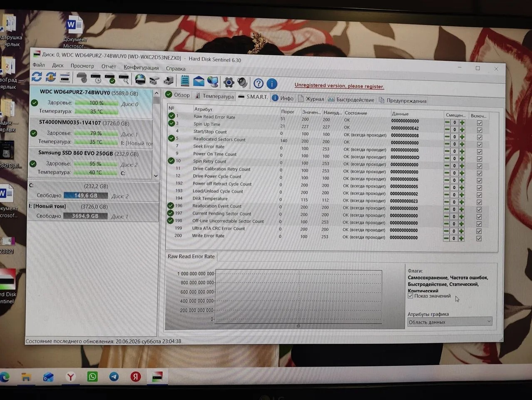Open the Диск menu
Image resolution: width=532 pixels, height=400 pixels.
(57, 65)
